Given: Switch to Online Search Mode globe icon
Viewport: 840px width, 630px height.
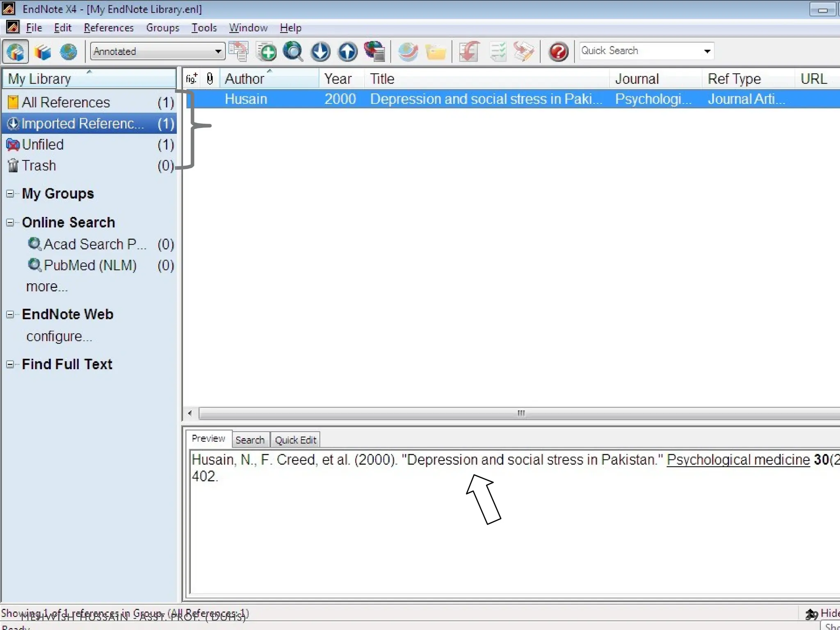Looking at the screenshot, I should tap(68, 52).
